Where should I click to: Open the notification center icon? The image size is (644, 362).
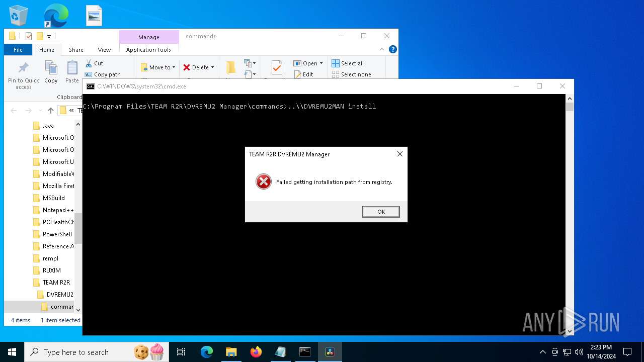[x=627, y=352]
